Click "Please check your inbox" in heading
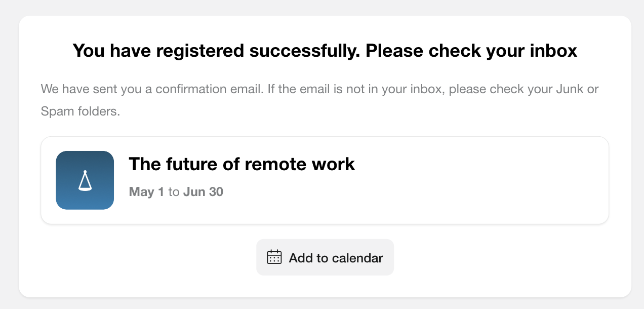Viewport: 644px width, 309px height. point(472,51)
